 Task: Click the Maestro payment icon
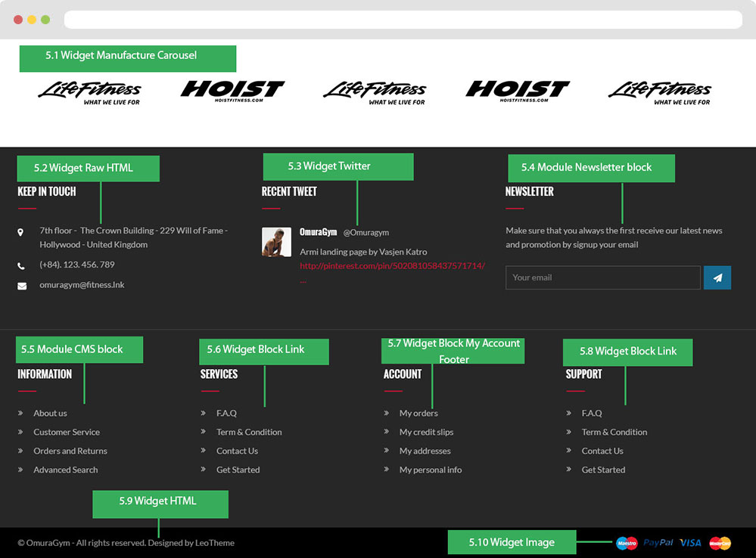tap(627, 543)
